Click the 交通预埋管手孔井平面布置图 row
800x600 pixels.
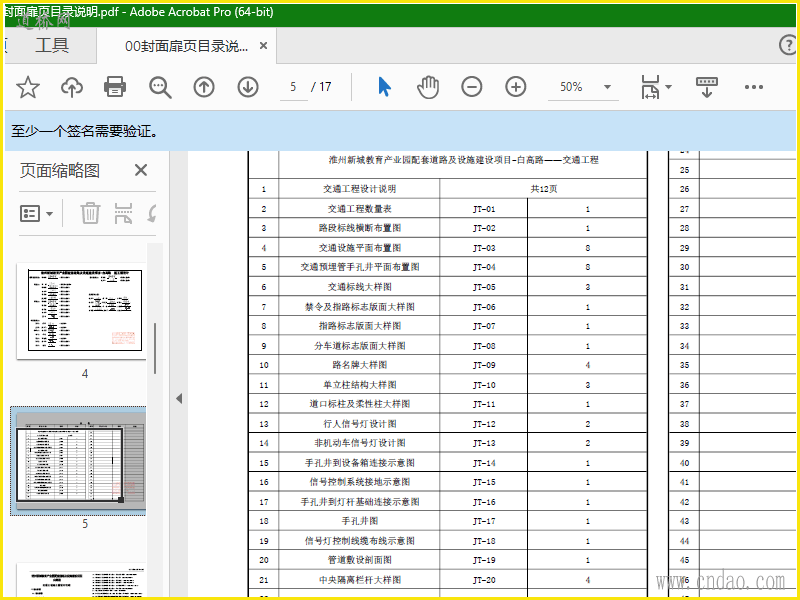[447, 267]
